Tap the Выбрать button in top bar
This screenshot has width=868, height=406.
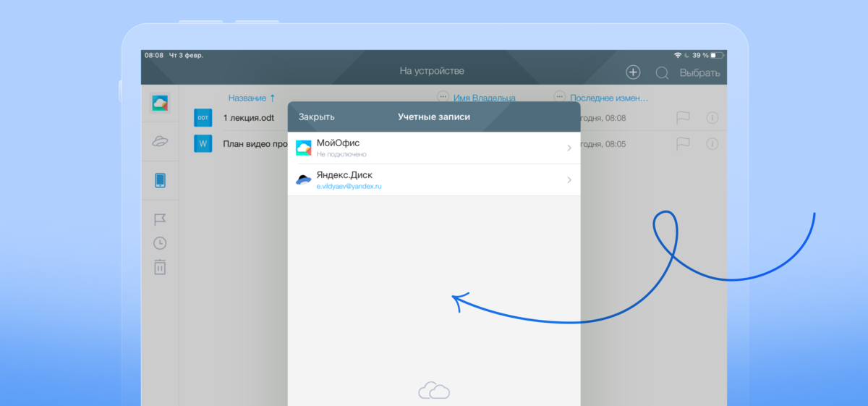click(x=699, y=72)
